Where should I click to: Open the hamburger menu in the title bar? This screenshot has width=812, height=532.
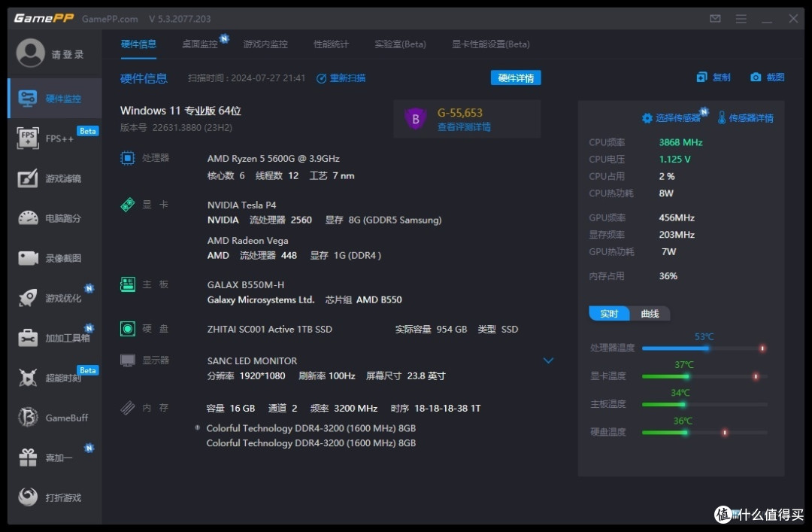pyautogui.click(x=741, y=19)
